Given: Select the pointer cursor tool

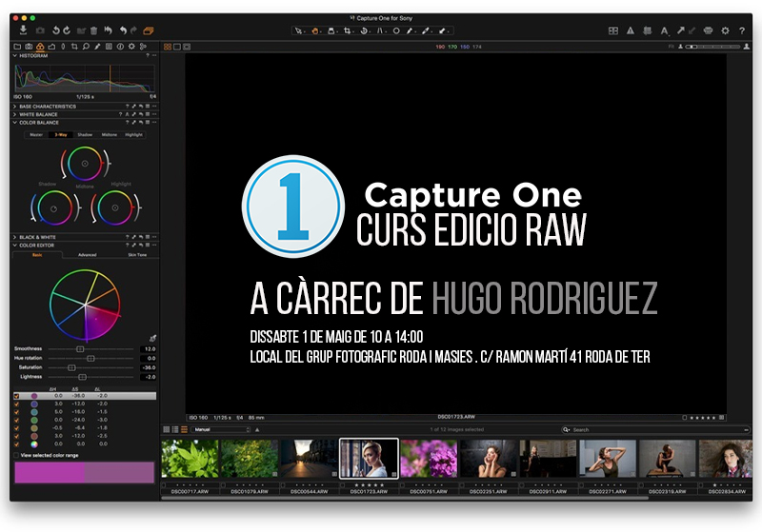Looking at the screenshot, I should tap(298, 30).
